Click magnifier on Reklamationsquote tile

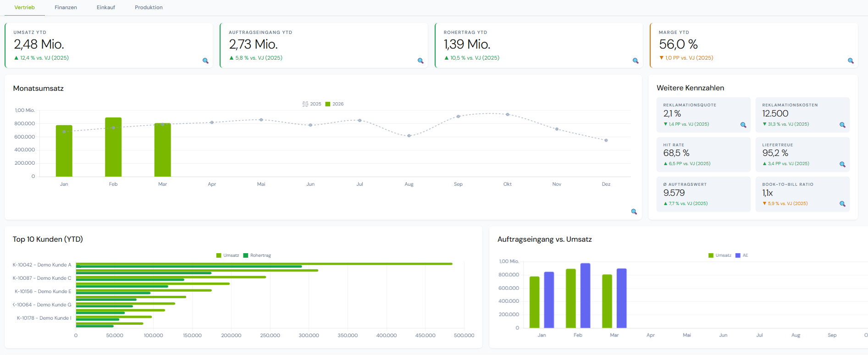743,125
